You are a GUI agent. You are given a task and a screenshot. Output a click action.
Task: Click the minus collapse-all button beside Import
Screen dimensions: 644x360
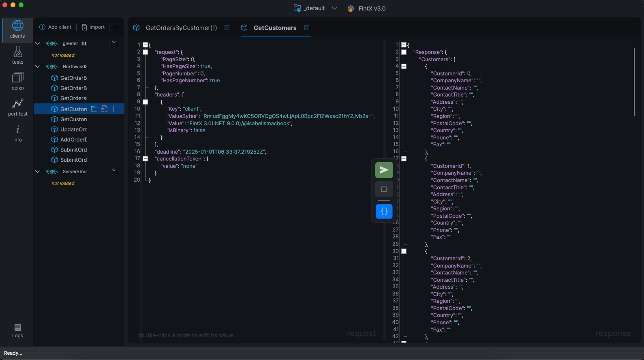116,27
